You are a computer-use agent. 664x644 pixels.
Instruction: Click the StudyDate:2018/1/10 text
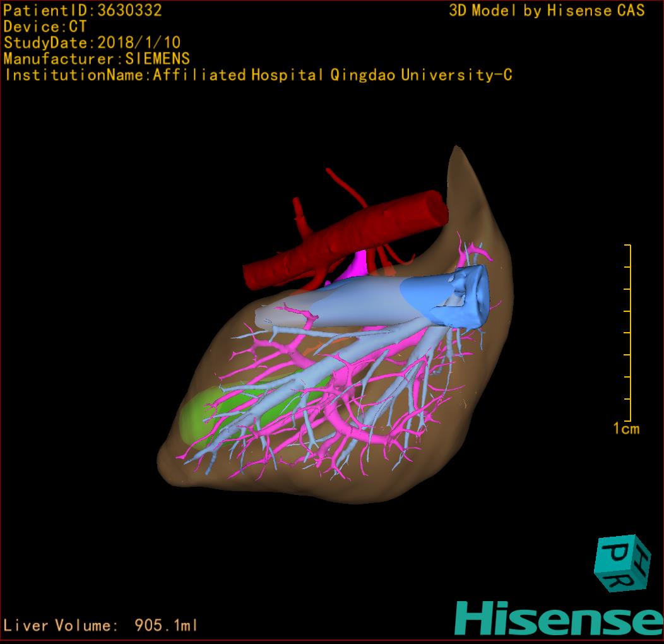(x=92, y=42)
